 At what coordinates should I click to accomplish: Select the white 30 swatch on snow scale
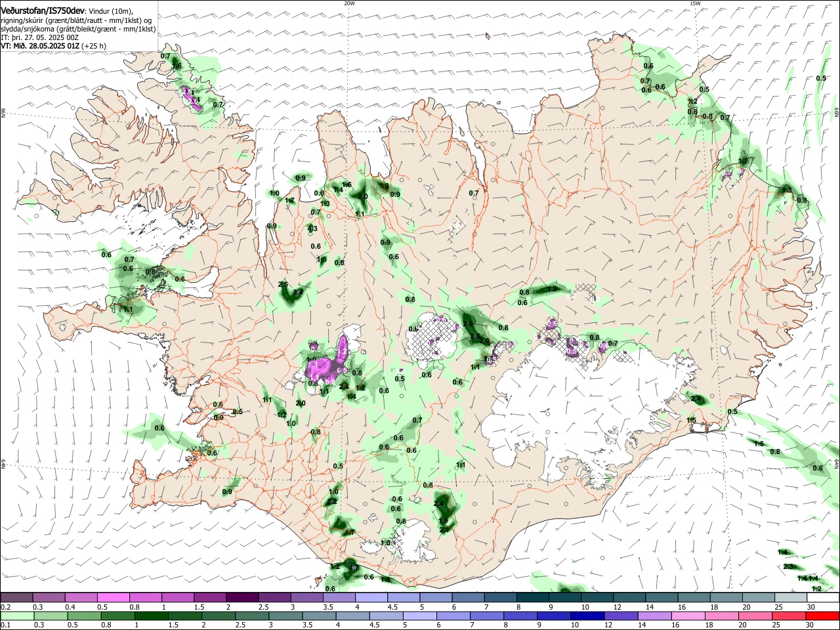(823, 597)
